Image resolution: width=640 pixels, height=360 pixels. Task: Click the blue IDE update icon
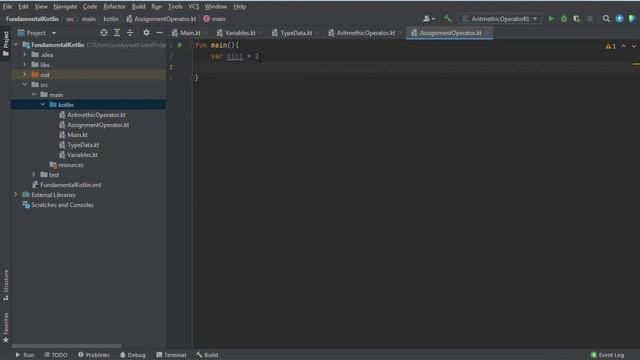point(619,19)
